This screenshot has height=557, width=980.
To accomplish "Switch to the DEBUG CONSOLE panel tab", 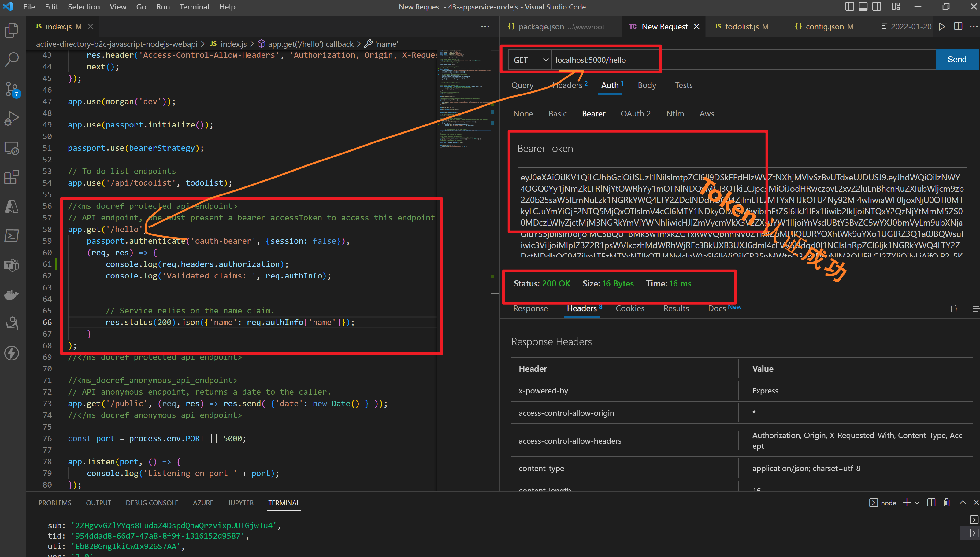I will [152, 503].
